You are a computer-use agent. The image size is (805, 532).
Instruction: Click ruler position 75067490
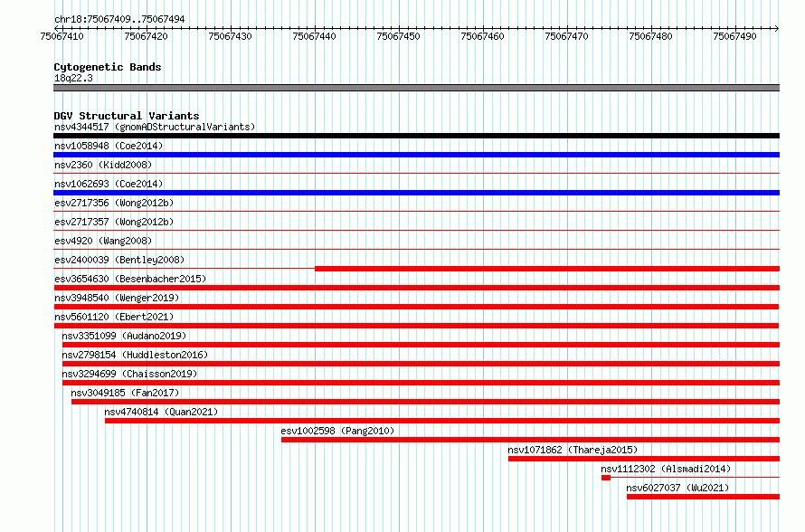[x=734, y=36]
